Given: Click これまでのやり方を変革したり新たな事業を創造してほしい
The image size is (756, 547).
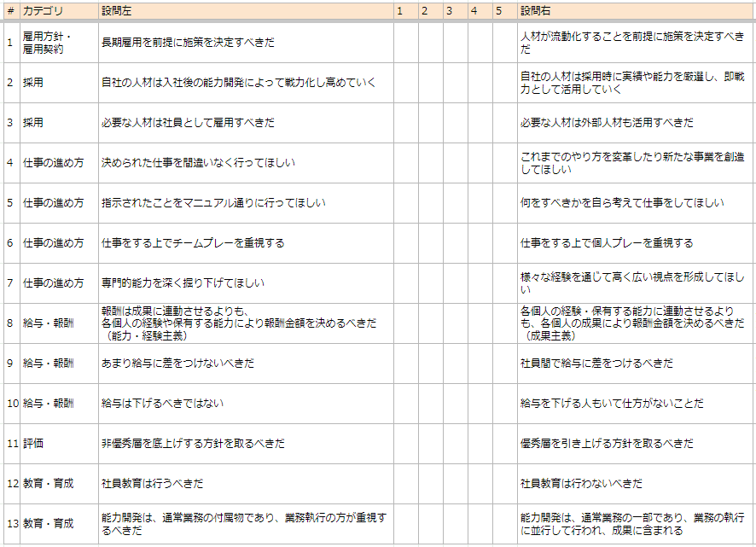Looking at the screenshot, I should 637,162.
